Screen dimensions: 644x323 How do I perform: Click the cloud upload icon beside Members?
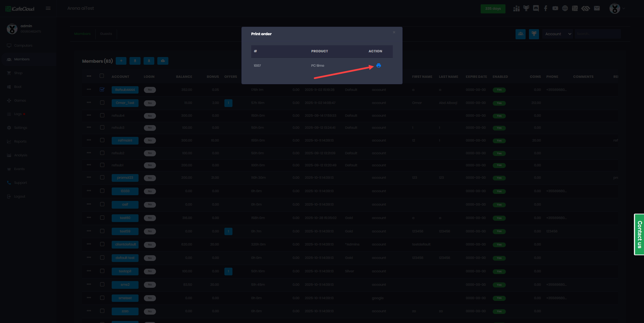click(x=163, y=61)
